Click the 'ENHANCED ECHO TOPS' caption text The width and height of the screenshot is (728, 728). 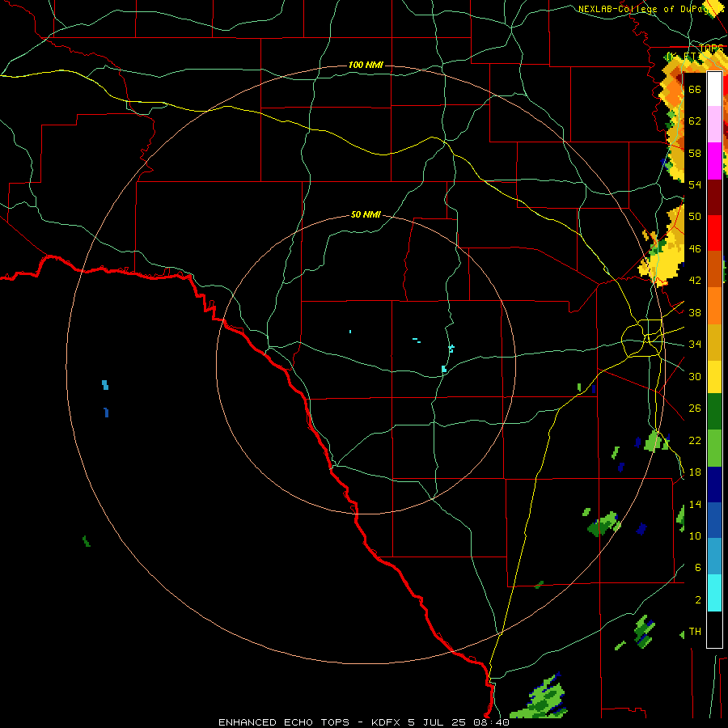pos(284,722)
